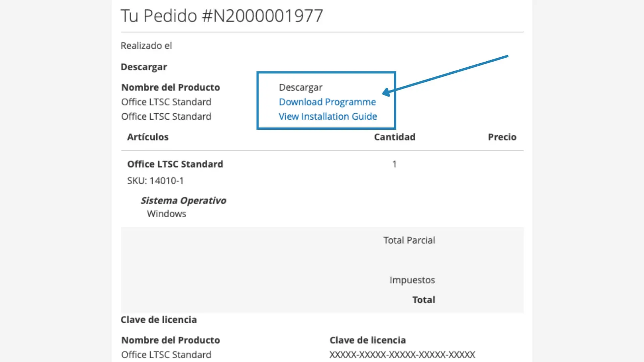Image resolution: width=644 pixels, height=362 pixels.
Task: Click the Cantidad column header
Action: click(394, 137)
